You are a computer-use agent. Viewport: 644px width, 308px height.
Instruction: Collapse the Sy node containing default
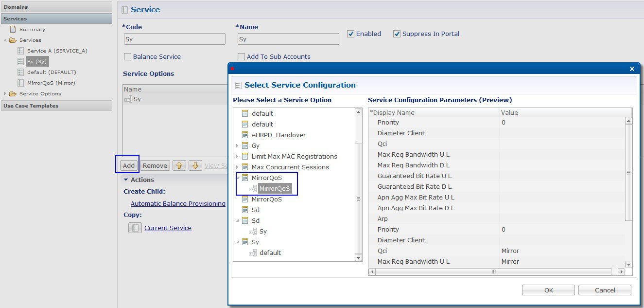pyautogui.click(x=237, y=242)
